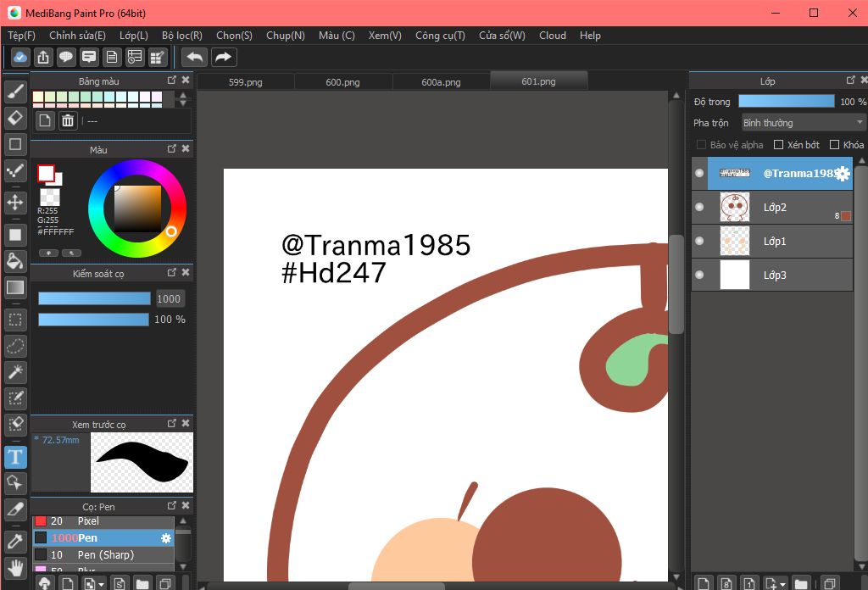Viewport: 868px width, 590px height.
Task: Switch to the 599.png tab
Action: (x=245, y=82)
